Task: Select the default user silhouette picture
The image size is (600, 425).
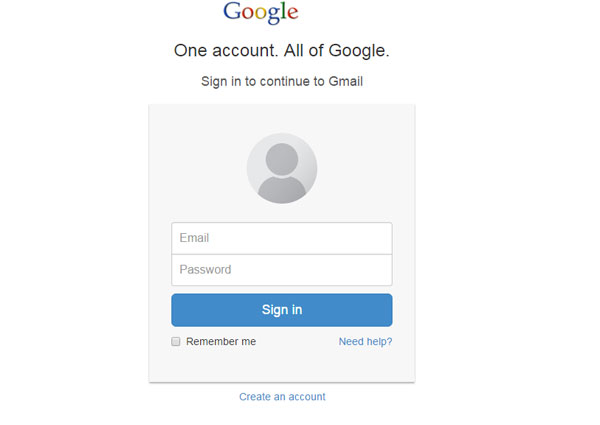Action: tap(282, 168)
